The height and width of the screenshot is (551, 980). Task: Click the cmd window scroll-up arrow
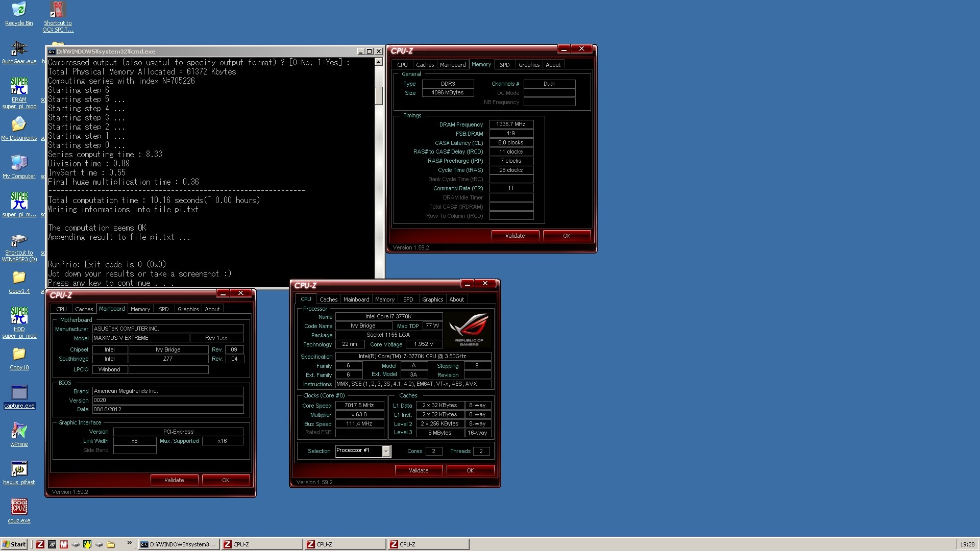click(x=378, y=62)
